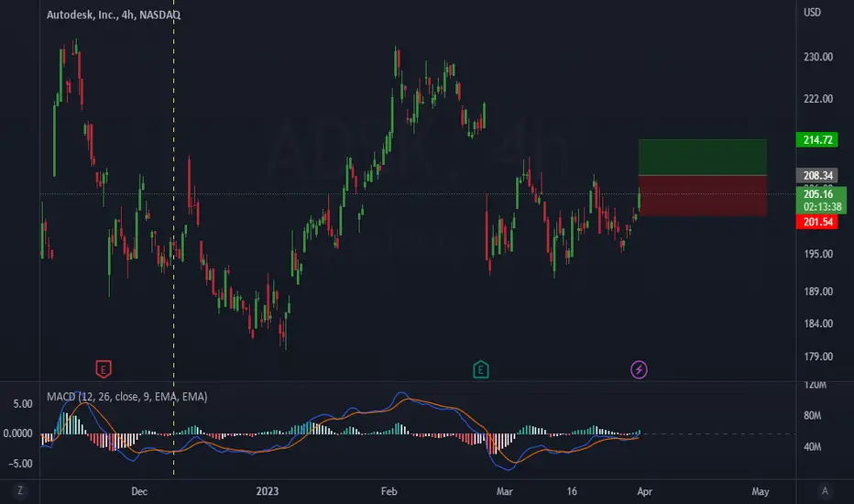Click the 40M volume scale label
This screenshot has width=854, height=504.
(x=812, y=447)
